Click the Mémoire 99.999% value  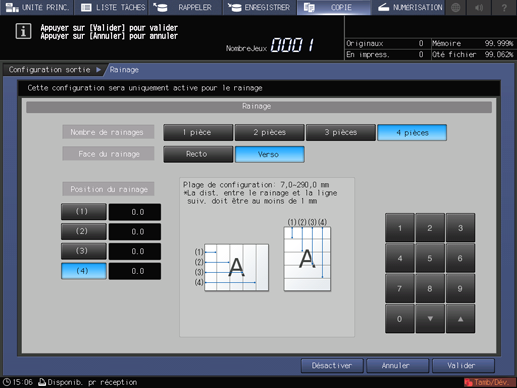coord(499,43)
